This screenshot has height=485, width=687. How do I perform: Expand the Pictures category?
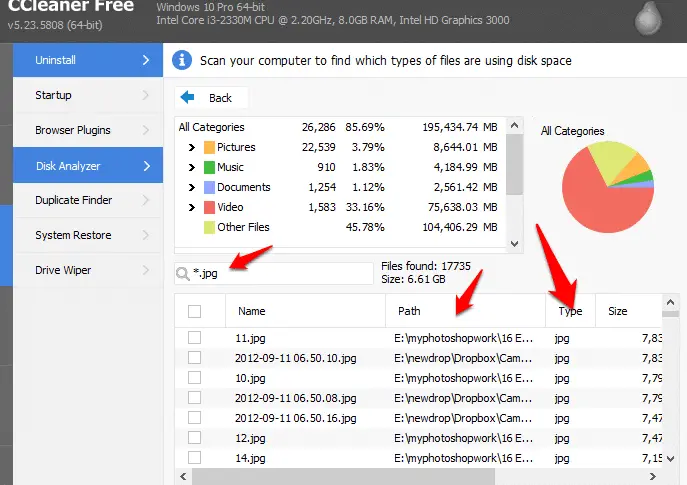click(191, 147)
